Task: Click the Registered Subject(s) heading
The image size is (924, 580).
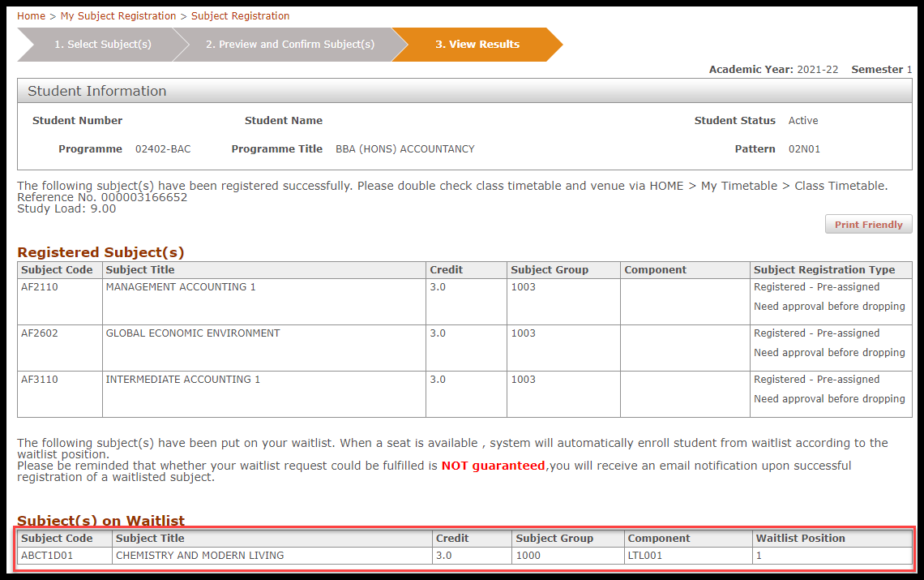Action: pos(101,252)
